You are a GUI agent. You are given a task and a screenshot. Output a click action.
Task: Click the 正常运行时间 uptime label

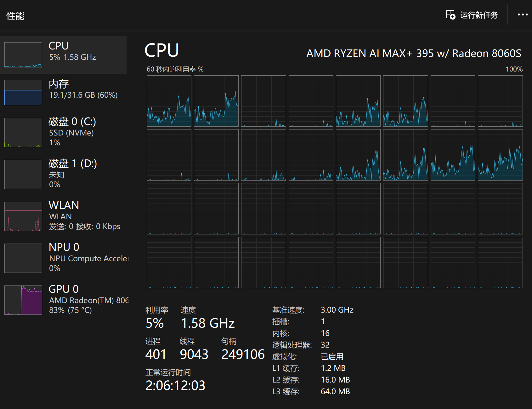pos(168,372)
